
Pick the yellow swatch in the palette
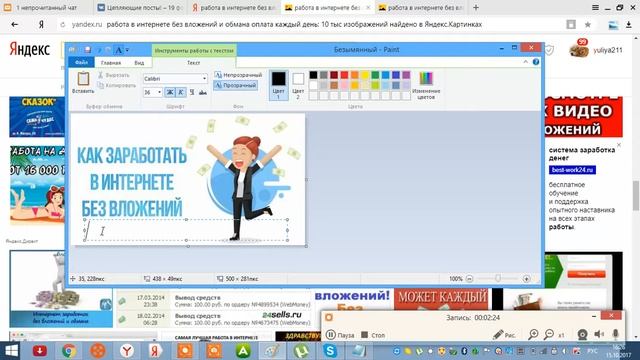pos(365,75)
